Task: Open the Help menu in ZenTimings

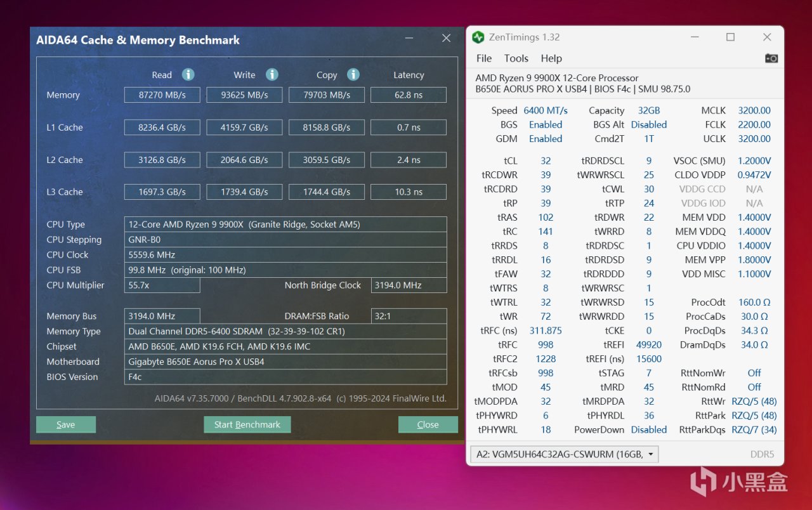Action: click(x=551, y=58)
